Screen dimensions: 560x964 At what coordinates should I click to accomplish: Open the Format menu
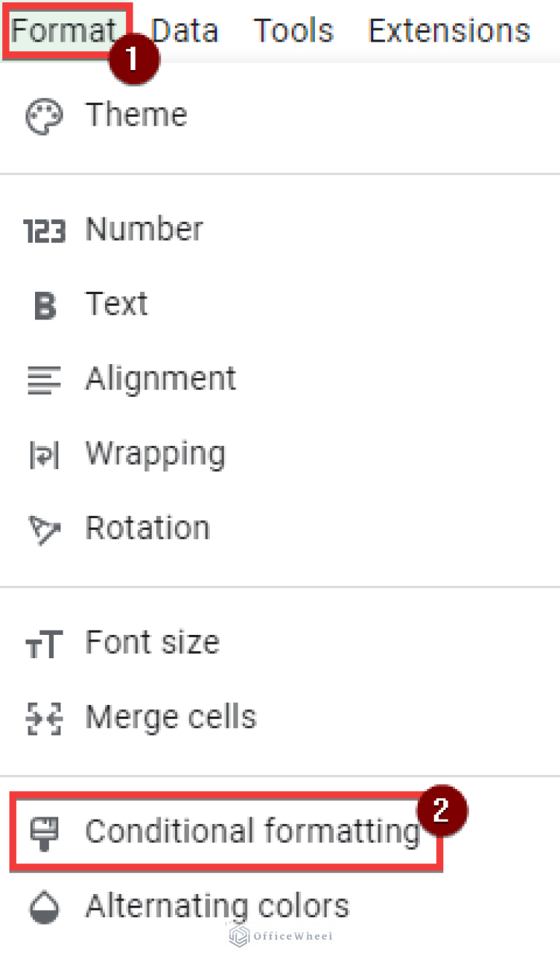click(x=62, y=30)
